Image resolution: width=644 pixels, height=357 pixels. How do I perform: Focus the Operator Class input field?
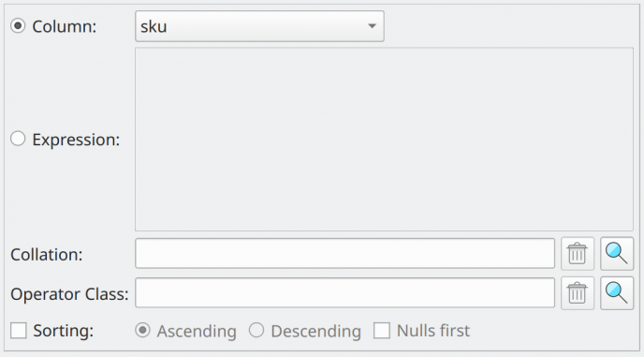tap(345, 293)
